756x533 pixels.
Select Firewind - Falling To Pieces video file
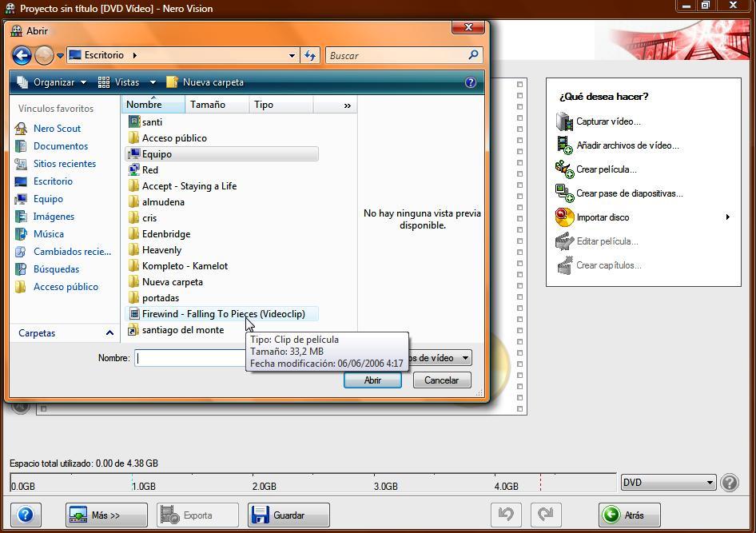coord(222,314)
